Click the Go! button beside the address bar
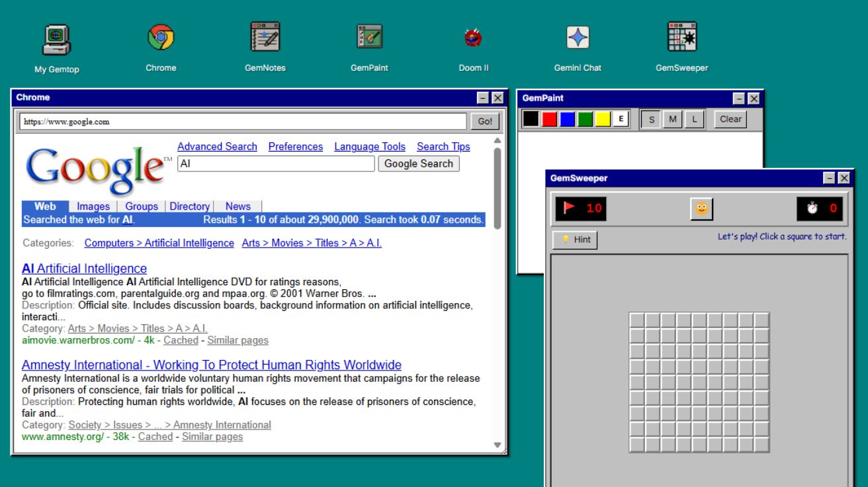Image resolution: width=868 pixels, height=487 pixels. click(x=485, y=122)
